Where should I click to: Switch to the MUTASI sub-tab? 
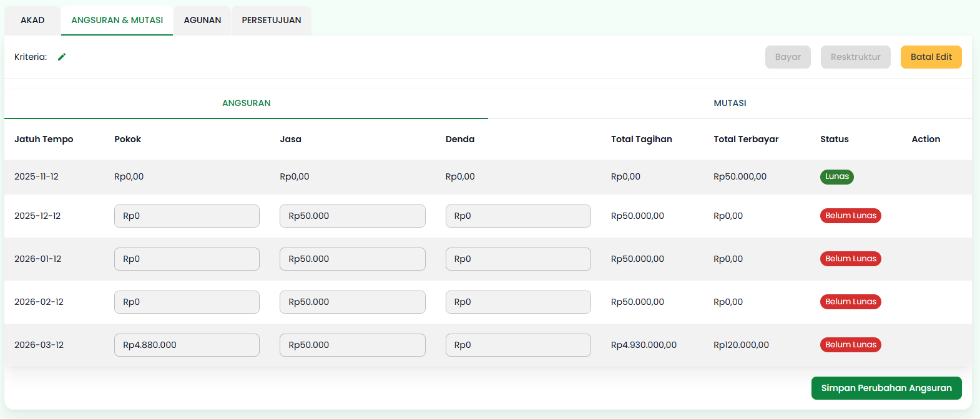tap(730, 103)
